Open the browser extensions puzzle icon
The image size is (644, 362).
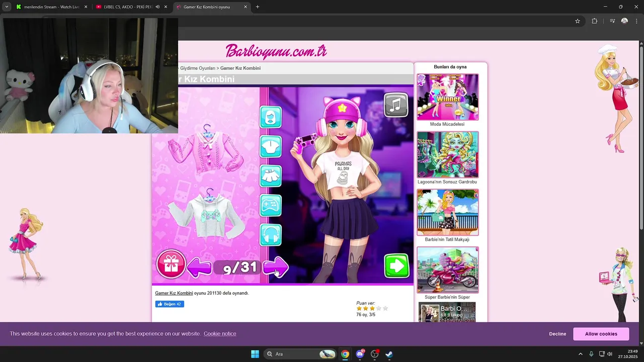595,21
